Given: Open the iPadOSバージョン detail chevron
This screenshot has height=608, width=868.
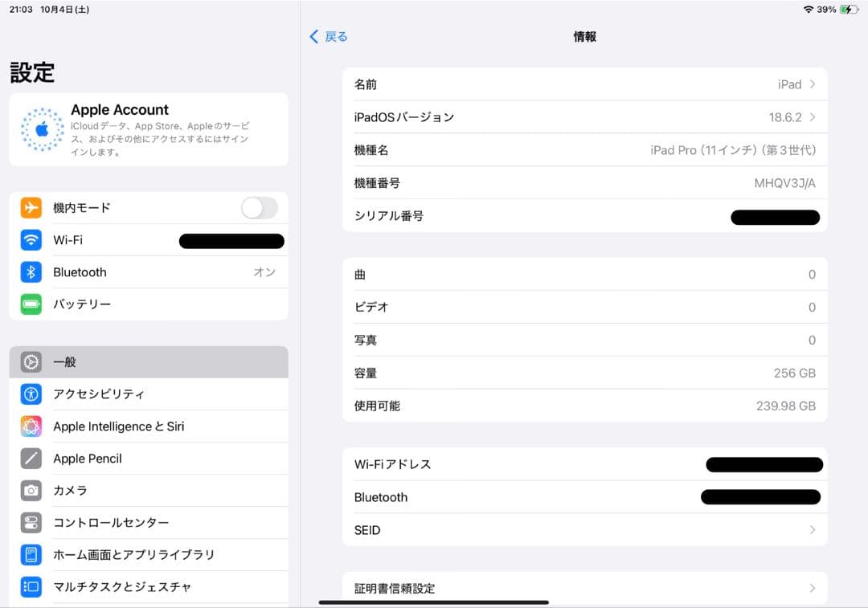Looking at the screenshot, I should point(815,116).
